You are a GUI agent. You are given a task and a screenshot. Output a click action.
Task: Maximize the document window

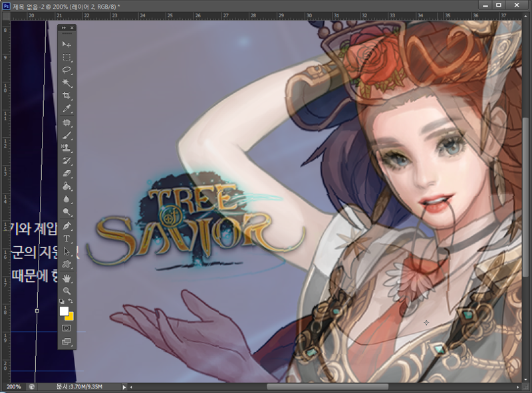pos(498,5)
